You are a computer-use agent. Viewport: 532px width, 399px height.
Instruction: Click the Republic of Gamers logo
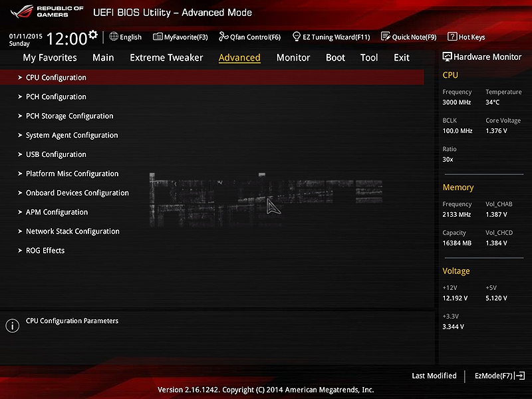pos(47,11)
